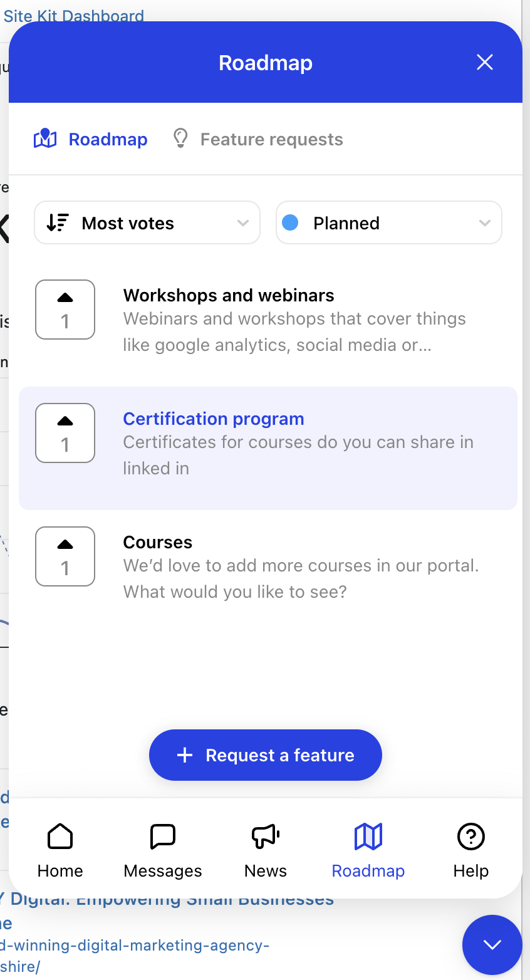The width and height of the screenshot is (530, 980).
Task: Click the Request a feature button
Action: click(266, 755)
